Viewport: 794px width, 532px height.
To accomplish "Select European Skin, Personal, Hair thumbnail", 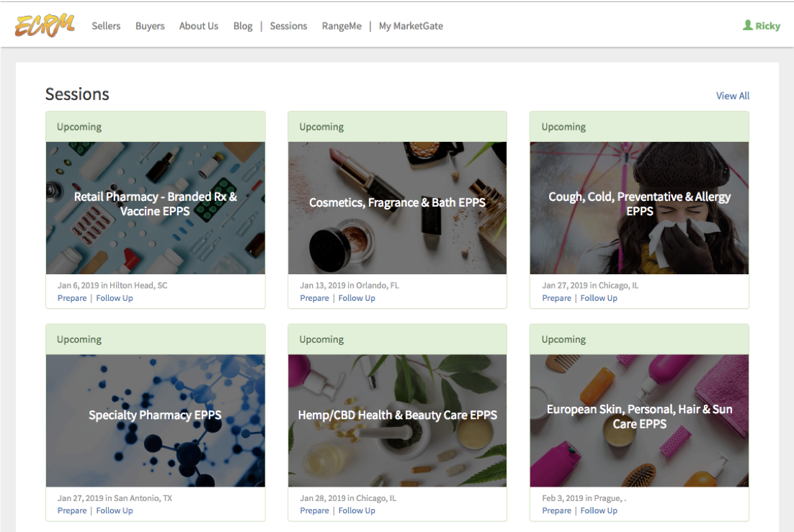I will 639,420.
